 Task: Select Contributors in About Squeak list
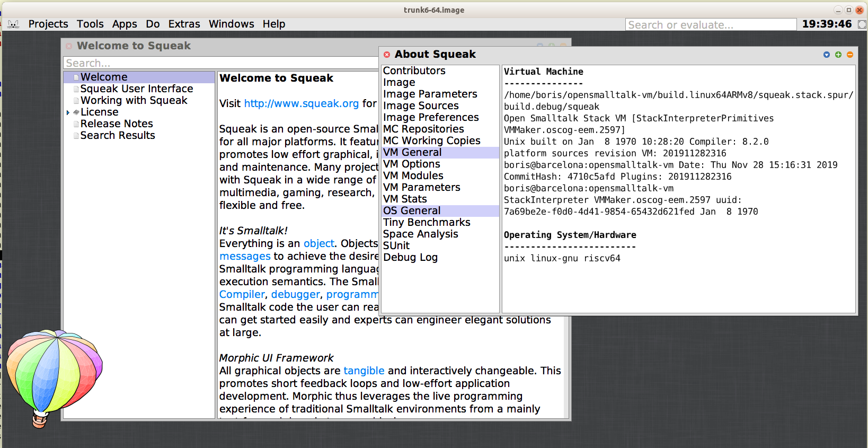[440, 71]
